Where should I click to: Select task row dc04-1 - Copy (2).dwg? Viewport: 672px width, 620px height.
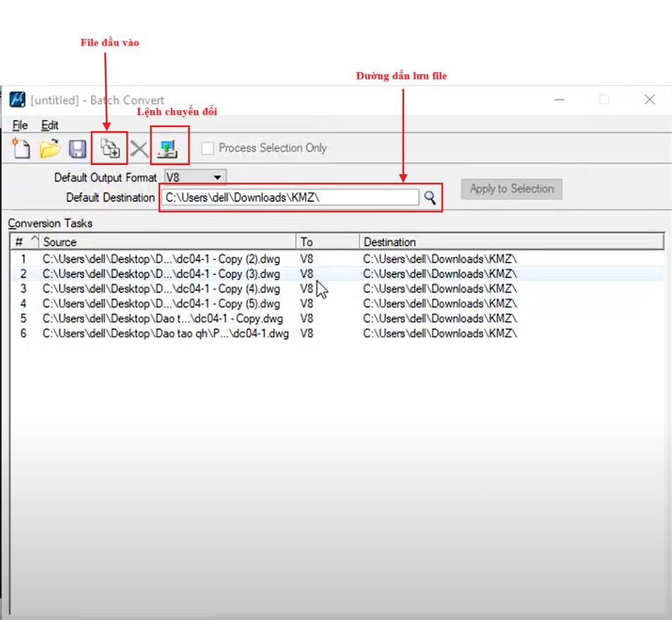pyautogui.click(x=161, y=259)
